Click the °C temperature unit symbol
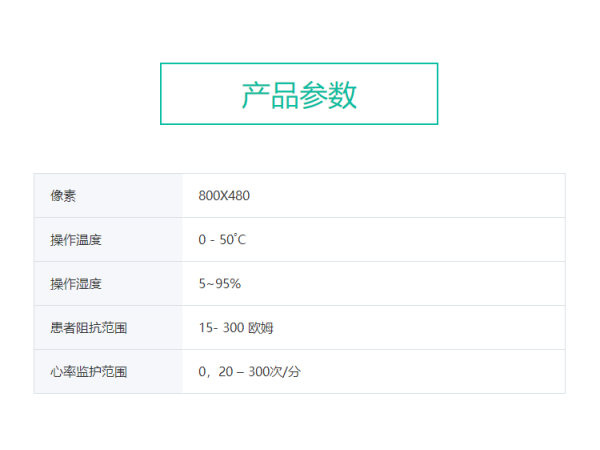The height and width of the screenshot is (450, 600). 240,239
